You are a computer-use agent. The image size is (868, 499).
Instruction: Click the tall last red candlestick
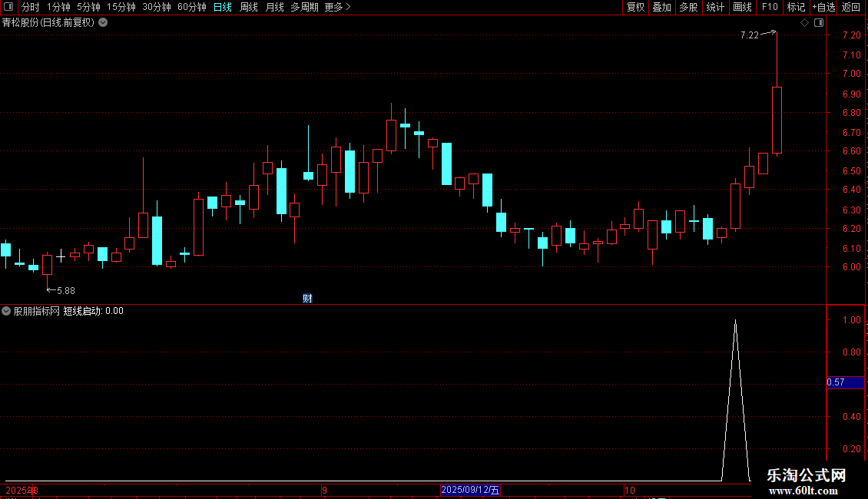(777, 120)
